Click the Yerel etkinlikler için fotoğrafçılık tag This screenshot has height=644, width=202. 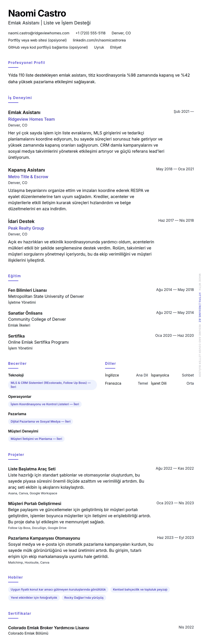(x=34, y=598)
